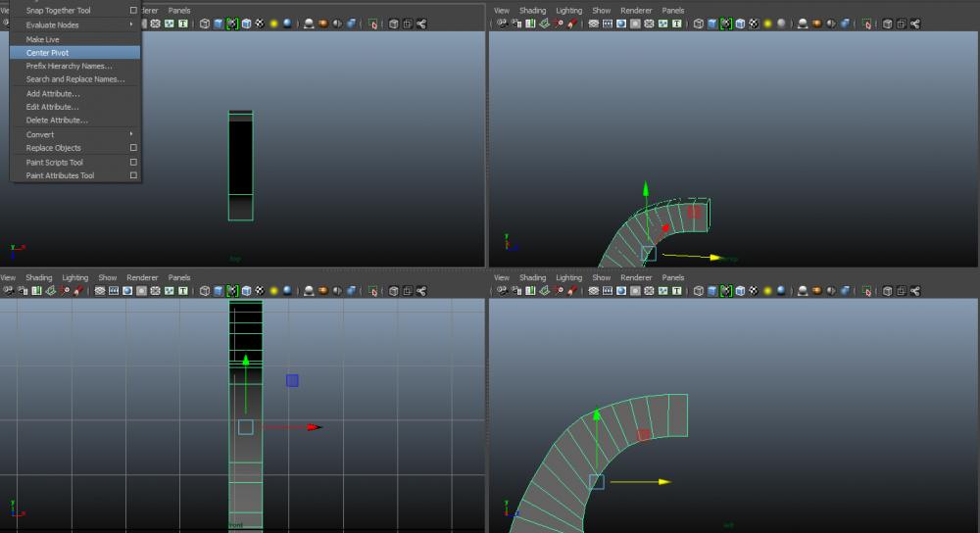Screen dimensions: 980x533
Task: Click the Safe Title 'T' icon in the front panel
Action: click(x=183, y=291)
